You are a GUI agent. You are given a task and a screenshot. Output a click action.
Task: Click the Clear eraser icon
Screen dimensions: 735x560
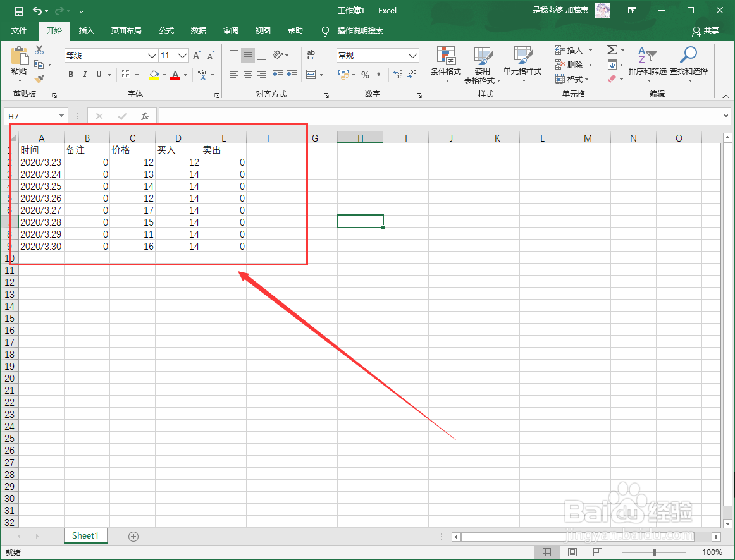[612, 79]
